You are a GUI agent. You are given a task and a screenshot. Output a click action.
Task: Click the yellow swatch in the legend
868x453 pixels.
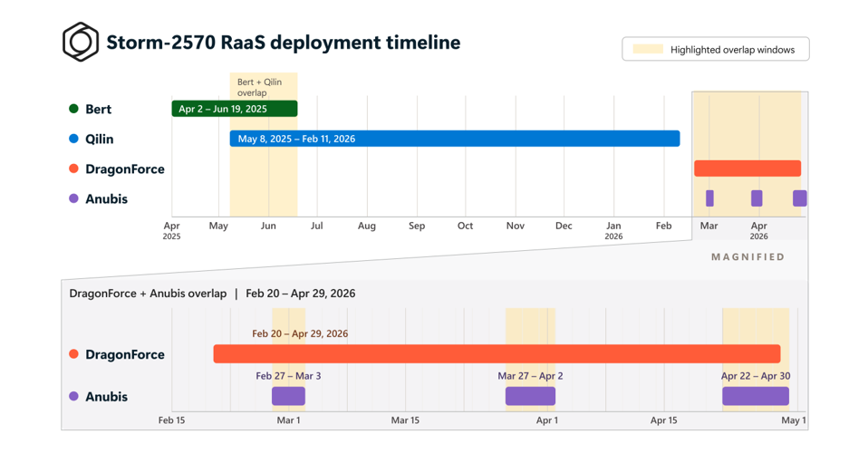(x=648, y=49)
